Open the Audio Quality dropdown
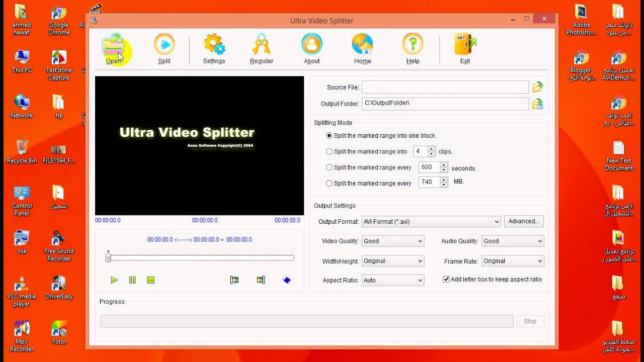 [513, 241]
